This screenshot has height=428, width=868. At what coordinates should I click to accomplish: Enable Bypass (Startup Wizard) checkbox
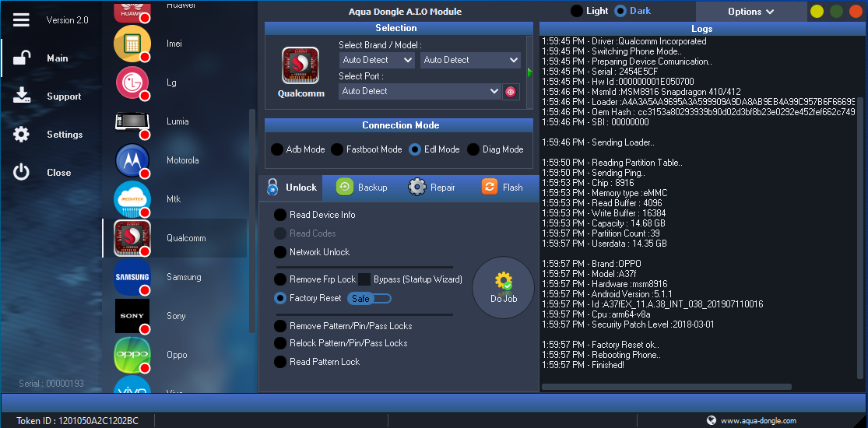pos(364,279)
